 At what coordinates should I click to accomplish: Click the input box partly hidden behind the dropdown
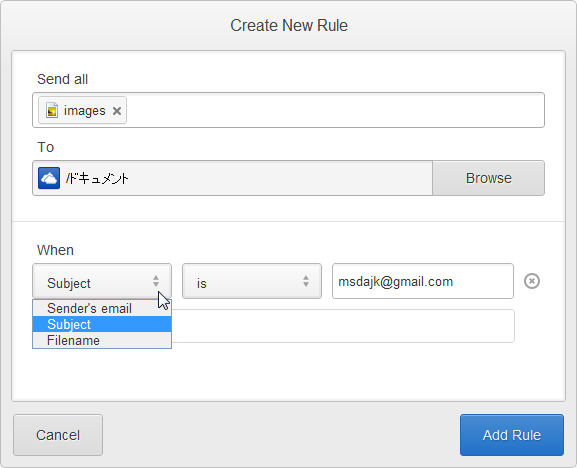coord(343,326)
